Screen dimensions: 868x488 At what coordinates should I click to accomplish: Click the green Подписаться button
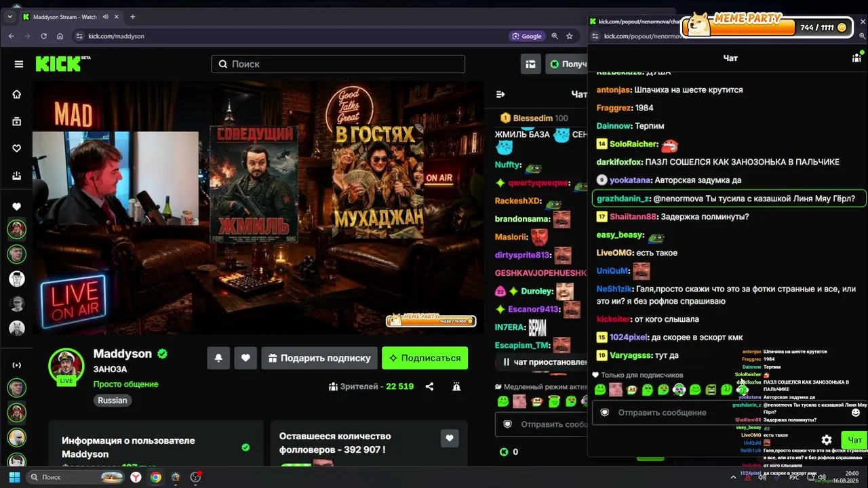pos(425,358)
